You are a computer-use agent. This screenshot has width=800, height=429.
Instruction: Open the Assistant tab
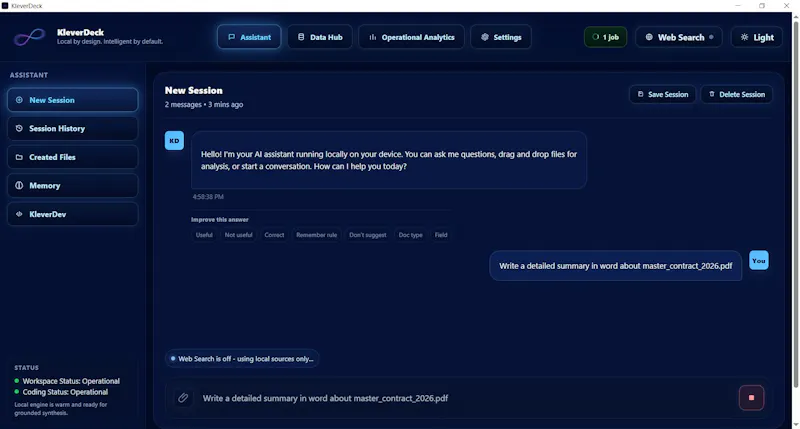click(249, 37)
